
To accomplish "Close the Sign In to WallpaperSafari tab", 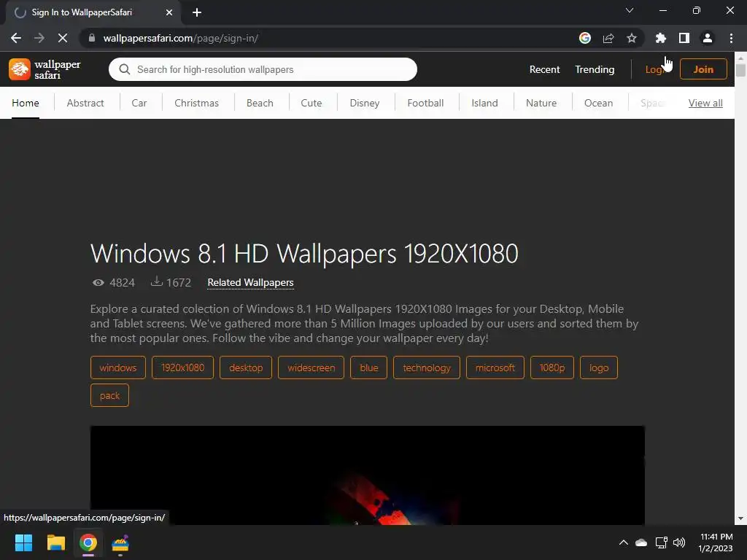I will [169, 12].
